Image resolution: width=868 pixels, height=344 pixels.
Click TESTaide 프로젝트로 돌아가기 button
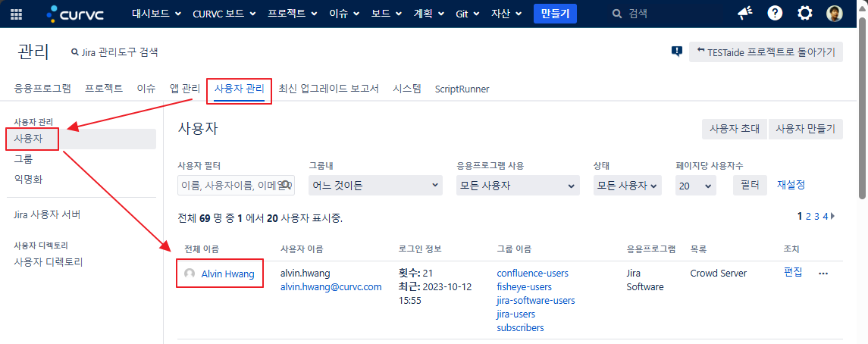[766, 52]
